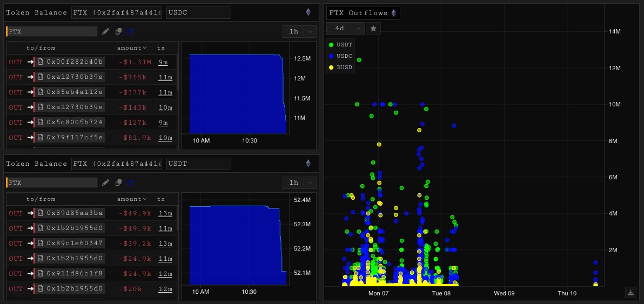
Task: Copy the FTX address in USDC panel
Action: click(x=118, y=32)
